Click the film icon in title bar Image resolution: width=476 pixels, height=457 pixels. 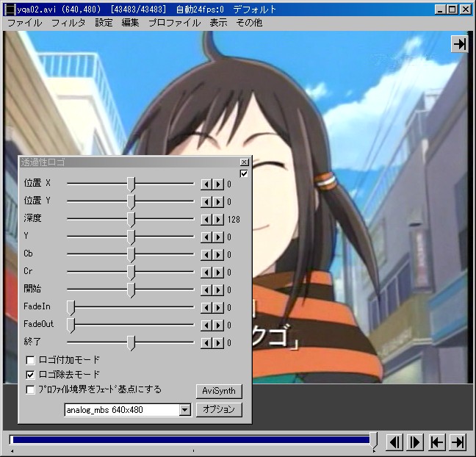coord(10,10)
